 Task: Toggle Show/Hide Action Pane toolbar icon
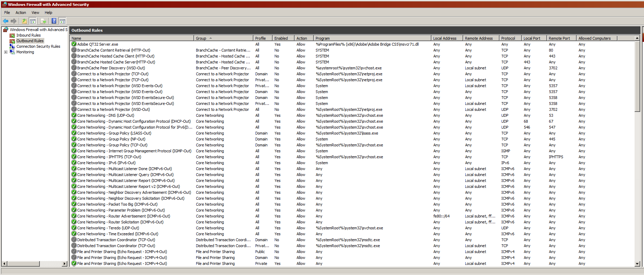62,21
